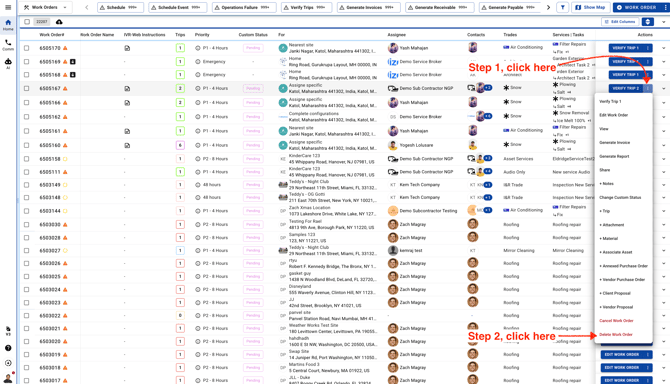The width and height of the screenshot is (670, 384).
Task: Open the Operations Failure queue tab
Action: [x=244, y=7]
